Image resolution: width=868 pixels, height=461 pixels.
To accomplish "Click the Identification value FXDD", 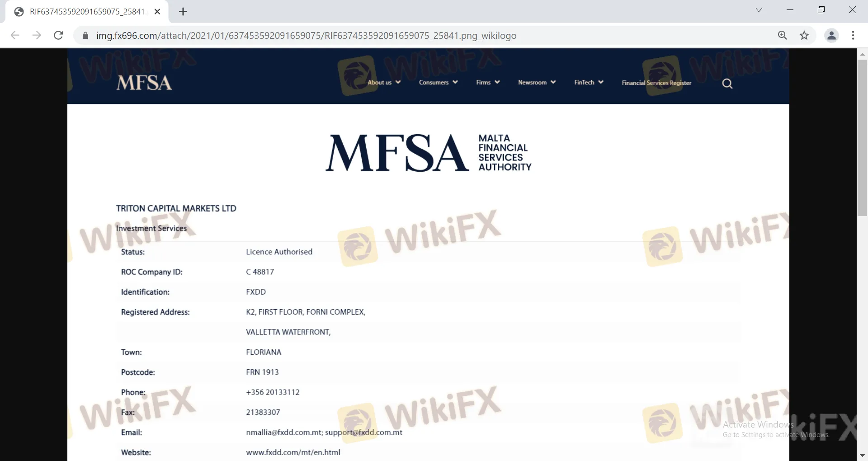I will click(x=256, y=292).
